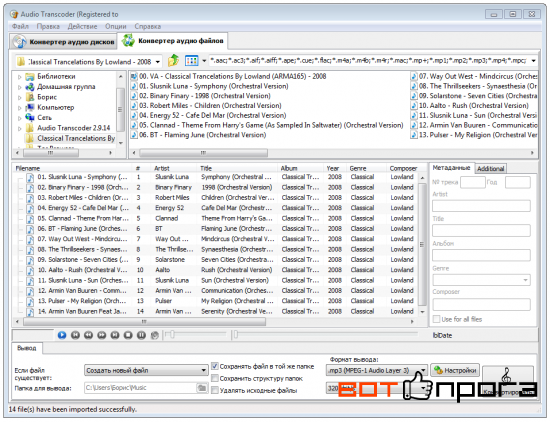
Task: Select the playlist icon of 00. VA file
Action: pos(134,76)
